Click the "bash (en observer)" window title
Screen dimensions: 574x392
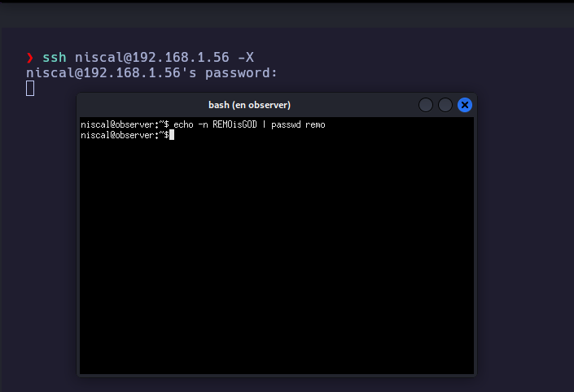point(249,105)
